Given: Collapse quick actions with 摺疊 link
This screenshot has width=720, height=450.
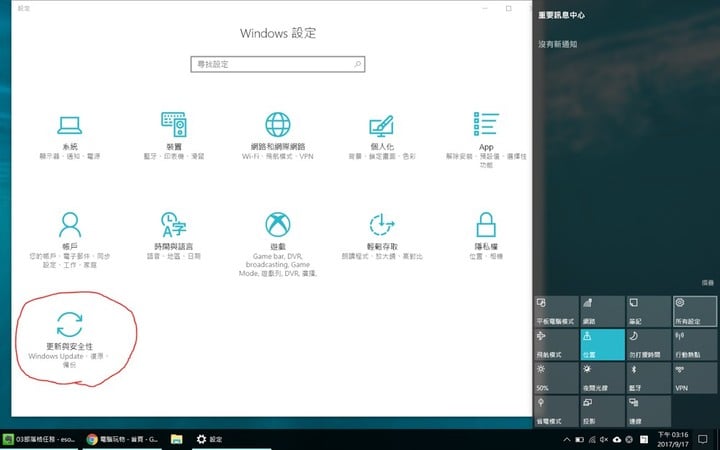Looking at the screenshot, I should (708, 283).
